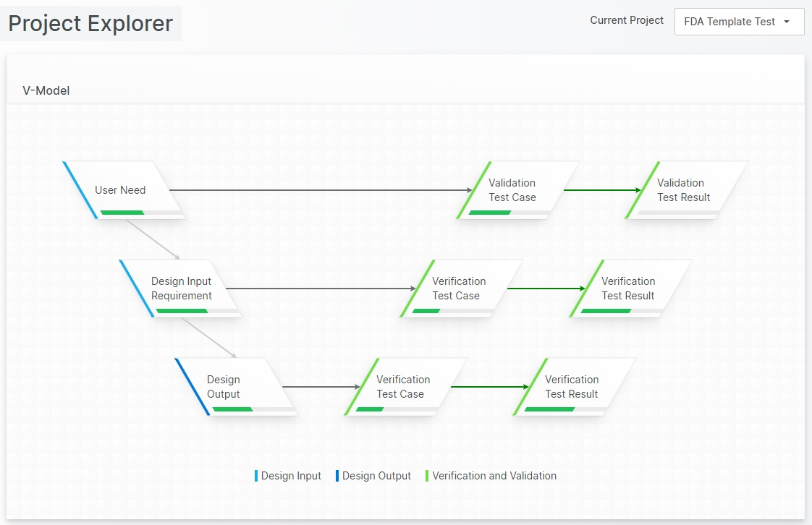Click the Design Output legend color swatch
This screenshot has height=525, width=812.
337,476
